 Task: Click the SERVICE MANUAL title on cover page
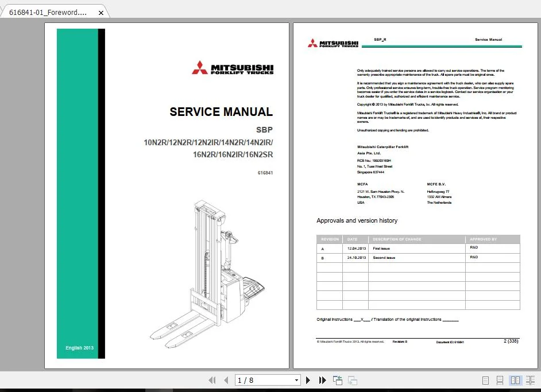pos(221,112)
